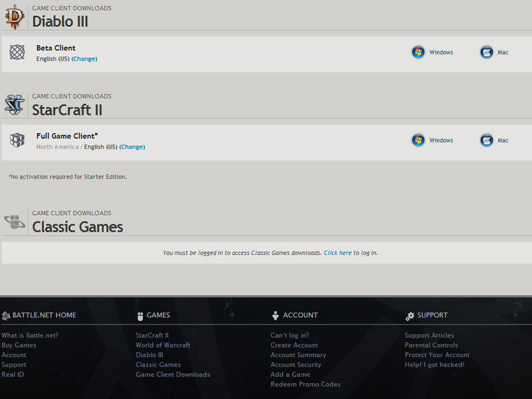The width and height of the screenshot is (532, 399).
Task: Click the Windows logo icon for Diablo III
Action: [418, 52]
